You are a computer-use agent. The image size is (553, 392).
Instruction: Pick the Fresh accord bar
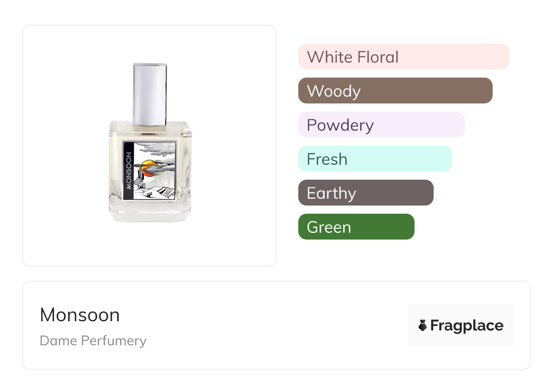point(375,159)
